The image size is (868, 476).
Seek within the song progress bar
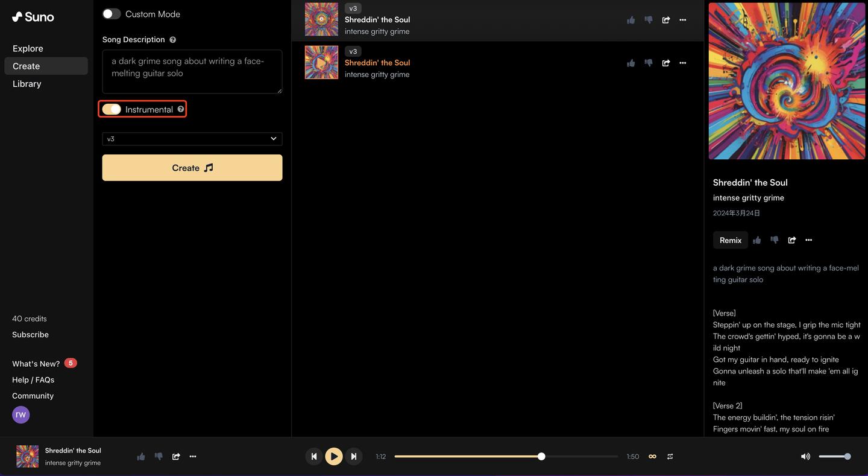pyautogui.click(x=506, y=457)
